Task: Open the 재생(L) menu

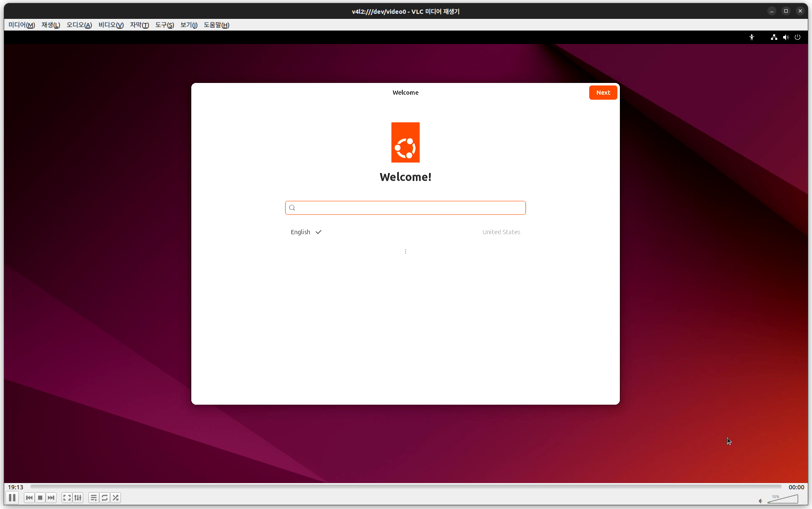Action: pos(51,25)
